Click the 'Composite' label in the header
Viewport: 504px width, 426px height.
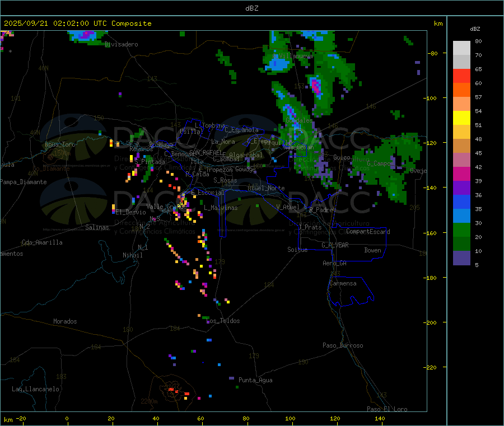[132, 24]
